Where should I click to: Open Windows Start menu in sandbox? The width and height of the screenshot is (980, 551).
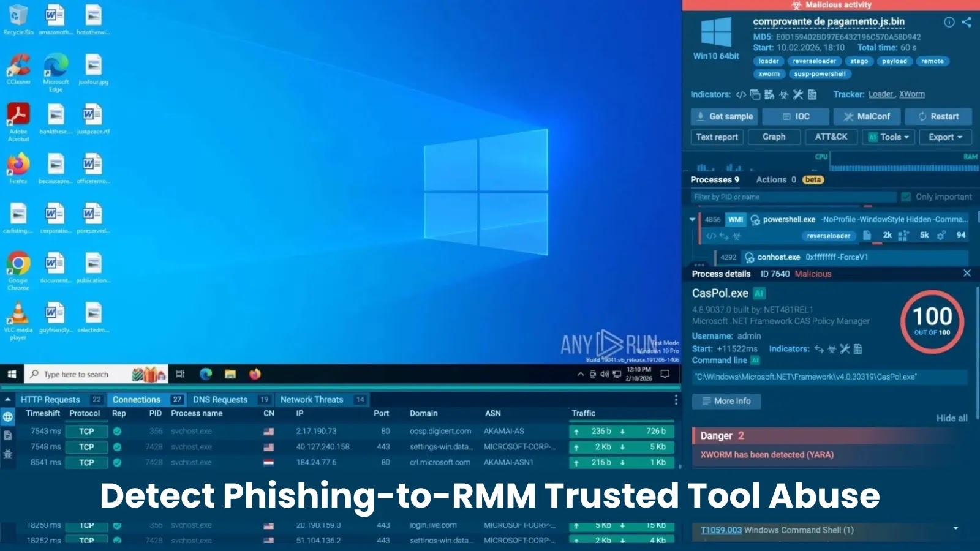coord(12,374)
